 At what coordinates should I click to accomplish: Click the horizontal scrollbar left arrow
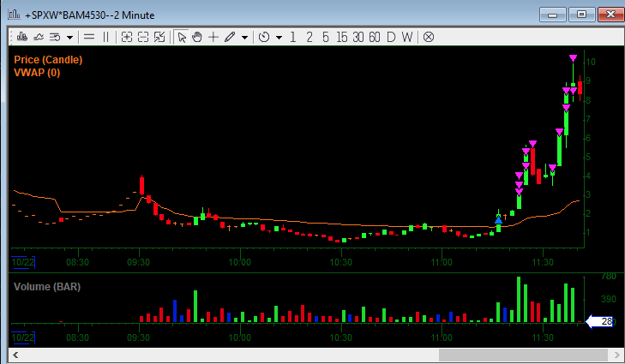tap(15, 355)
